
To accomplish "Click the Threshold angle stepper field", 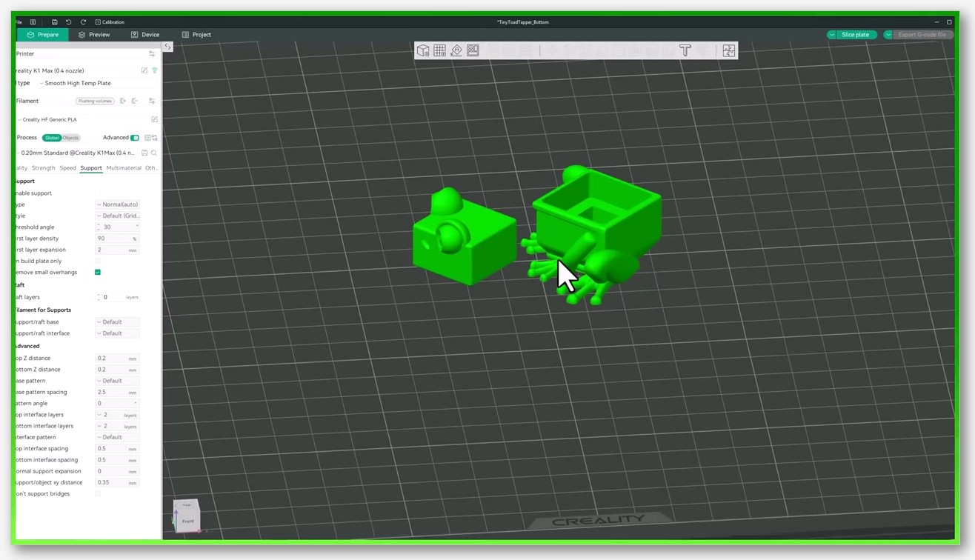I will tap(117, 227).
